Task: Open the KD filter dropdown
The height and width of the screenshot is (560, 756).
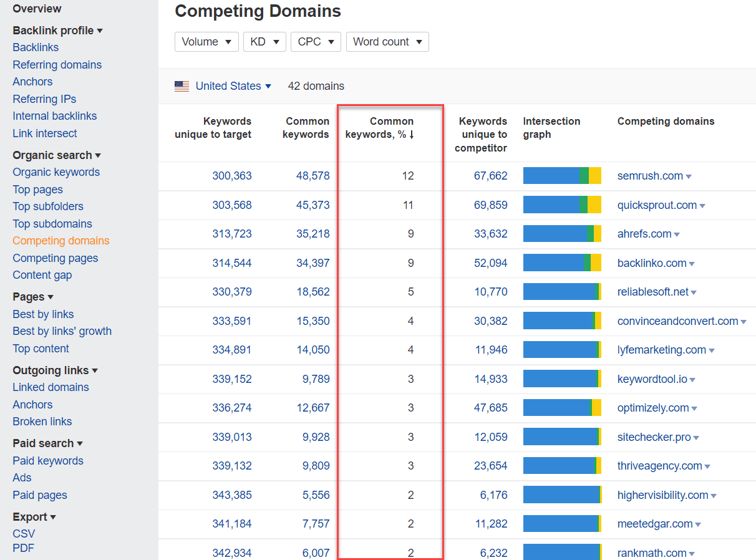Action: click(x=264, y=42)
